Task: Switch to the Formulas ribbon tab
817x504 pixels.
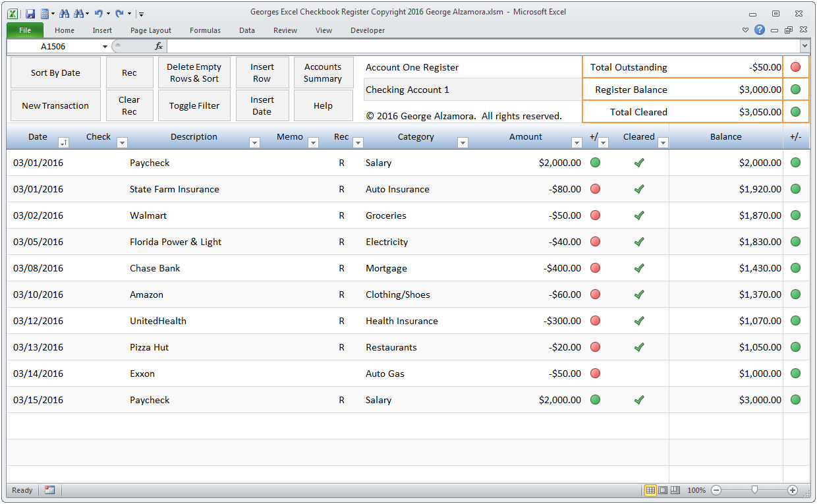Action: point(205,30)
